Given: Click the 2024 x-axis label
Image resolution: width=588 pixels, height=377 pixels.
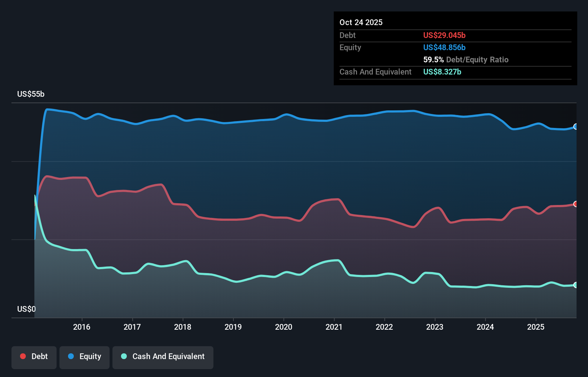Looking at the screenshot, I should (x=485, y=327).
